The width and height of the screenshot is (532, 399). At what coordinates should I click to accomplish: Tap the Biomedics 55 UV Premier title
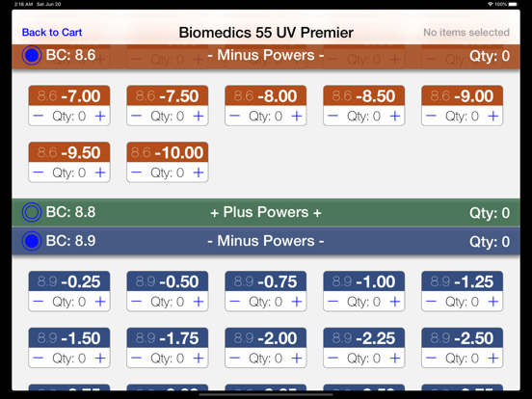[266, 33]
